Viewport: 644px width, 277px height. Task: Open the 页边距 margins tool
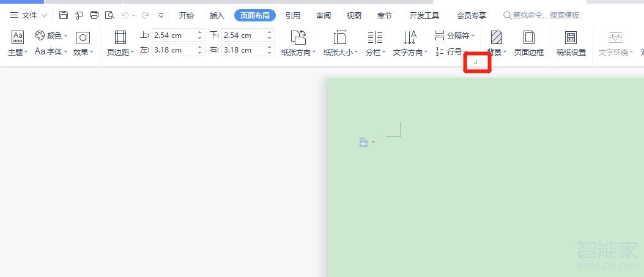pyautogui.click(x=120, y=42)
